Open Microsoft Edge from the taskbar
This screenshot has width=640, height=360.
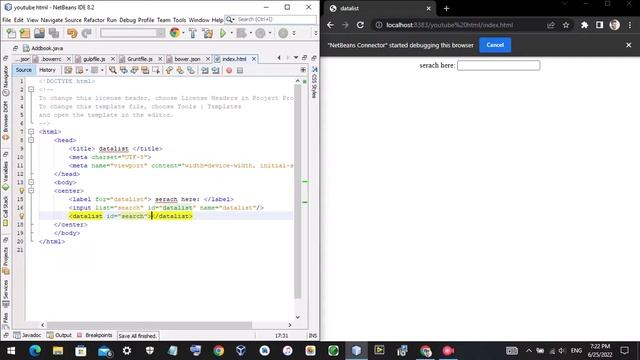(x=35, y=351)
